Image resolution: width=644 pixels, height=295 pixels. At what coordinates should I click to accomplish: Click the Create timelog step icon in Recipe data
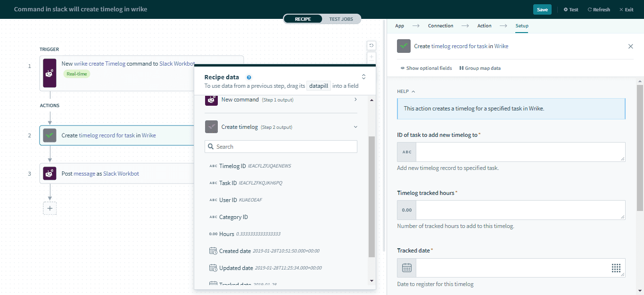[211, 126]
